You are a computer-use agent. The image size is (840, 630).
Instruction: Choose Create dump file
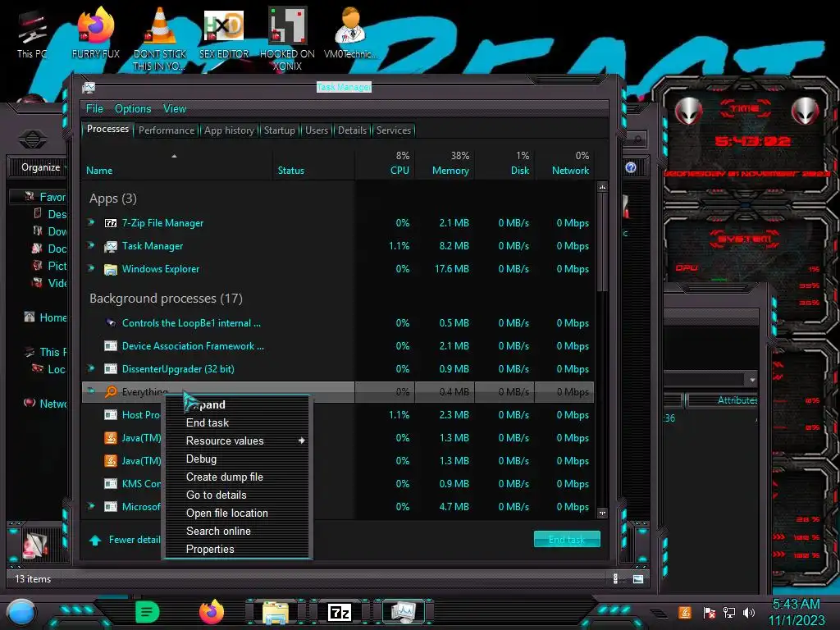coord(237,477)
